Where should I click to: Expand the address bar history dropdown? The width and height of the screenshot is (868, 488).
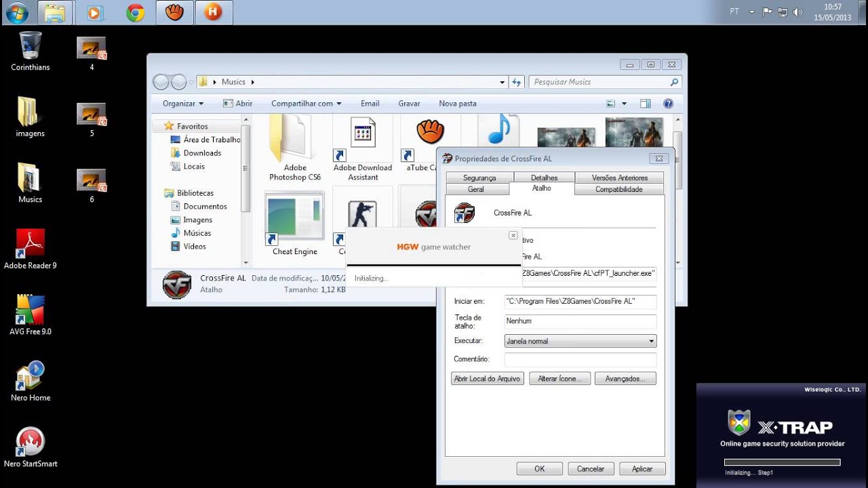tap(502, 82)
